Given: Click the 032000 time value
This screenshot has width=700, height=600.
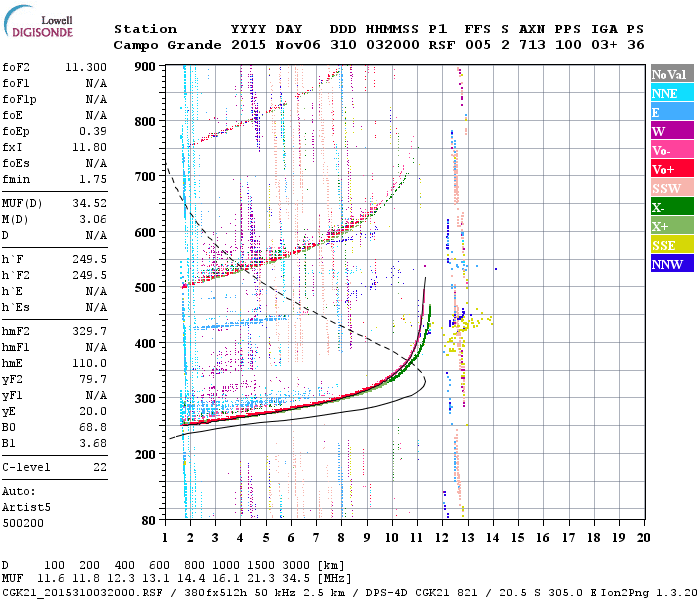Looking at the screenshot, I should point(393,45).
